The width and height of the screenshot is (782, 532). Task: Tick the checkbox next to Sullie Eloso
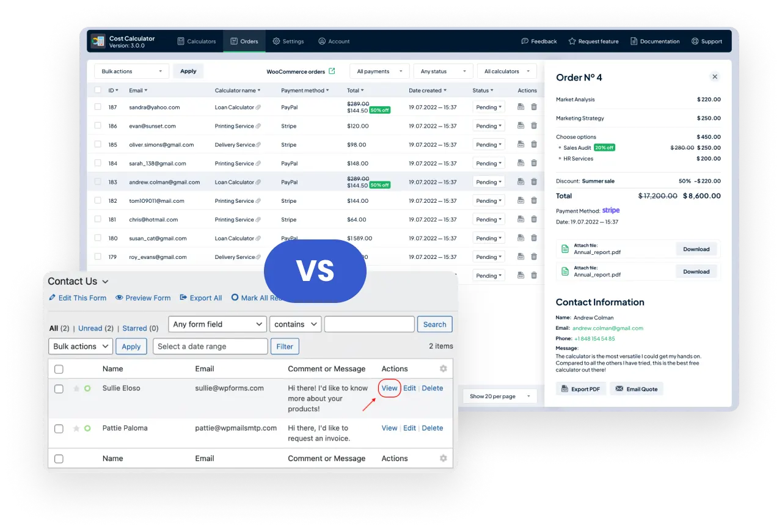pyautogui.click(x=59, y=388)
